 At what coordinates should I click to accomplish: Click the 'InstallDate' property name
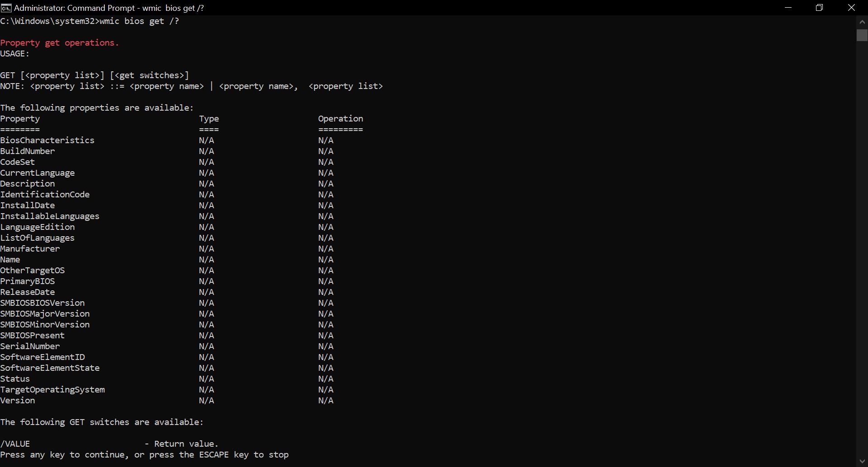point(28,205)
